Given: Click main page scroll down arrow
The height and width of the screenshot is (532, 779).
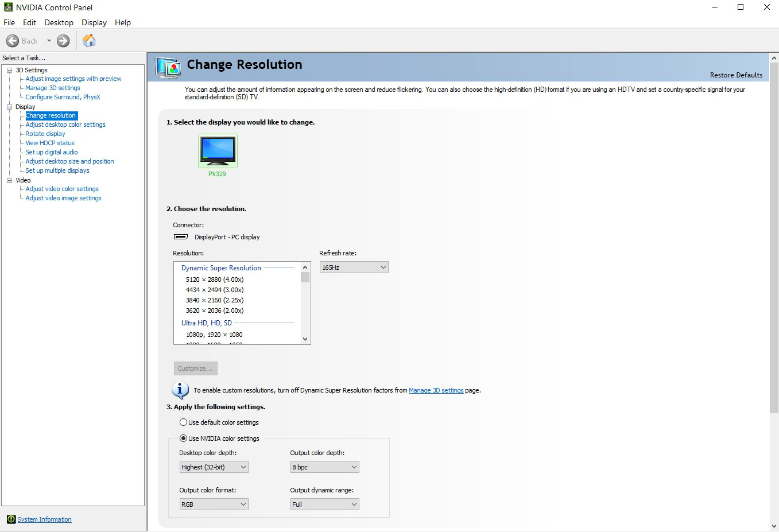Looking at the screenshot, I should (x=774, y=526).
